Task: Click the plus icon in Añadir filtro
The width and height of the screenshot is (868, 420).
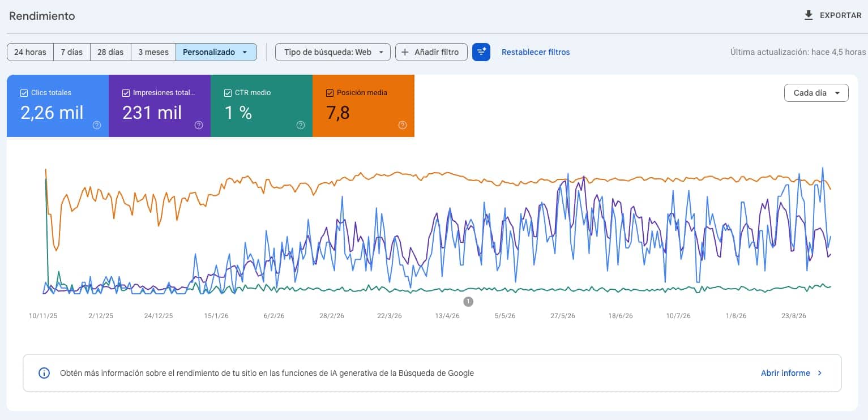Action: 405,52
